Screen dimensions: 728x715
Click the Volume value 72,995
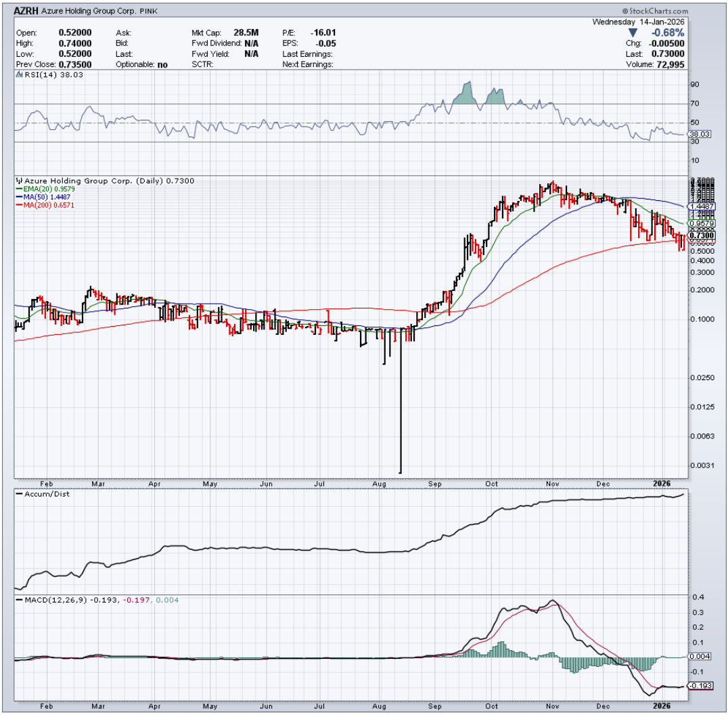click(670, 64)
